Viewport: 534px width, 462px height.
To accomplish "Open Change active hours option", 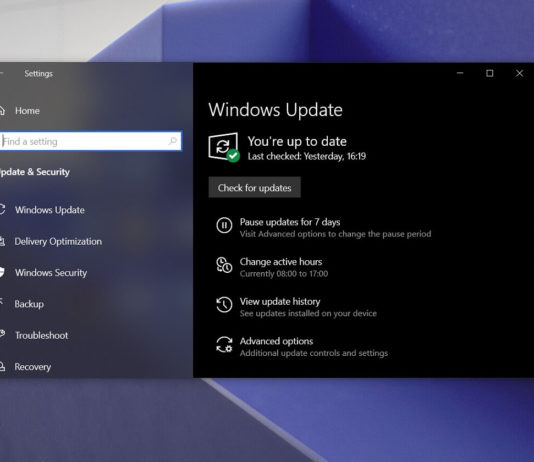I will tap(281, 261).
